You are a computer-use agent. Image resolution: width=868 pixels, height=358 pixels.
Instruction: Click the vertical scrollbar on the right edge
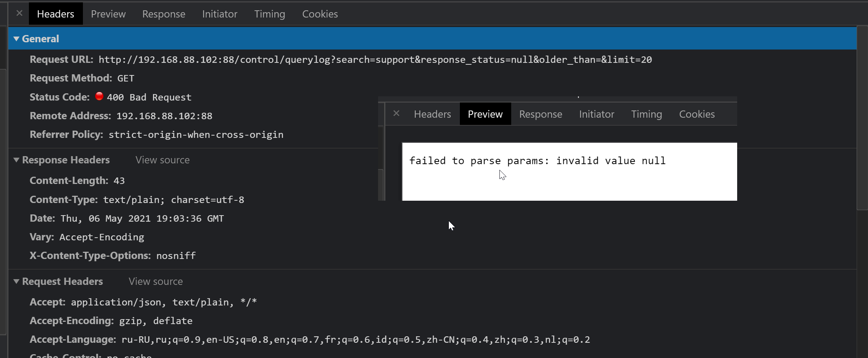click(x=862, y=114)
